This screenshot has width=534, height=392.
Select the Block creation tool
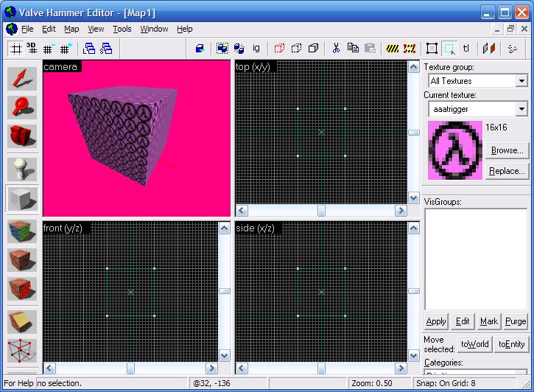22,199
